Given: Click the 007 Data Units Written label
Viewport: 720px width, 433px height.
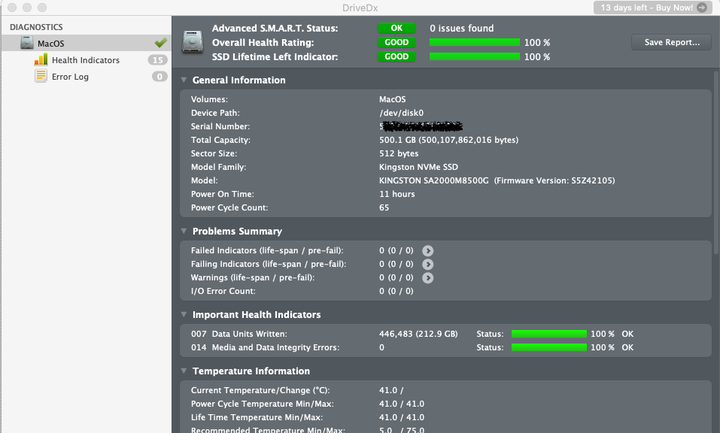Looking at the screenshot, I should pos(239,334).
